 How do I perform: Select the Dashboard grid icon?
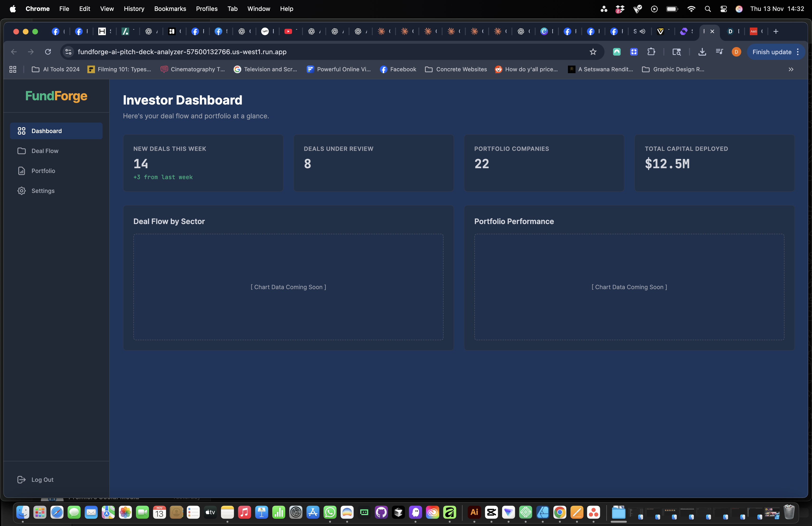(x=22, y=131)
